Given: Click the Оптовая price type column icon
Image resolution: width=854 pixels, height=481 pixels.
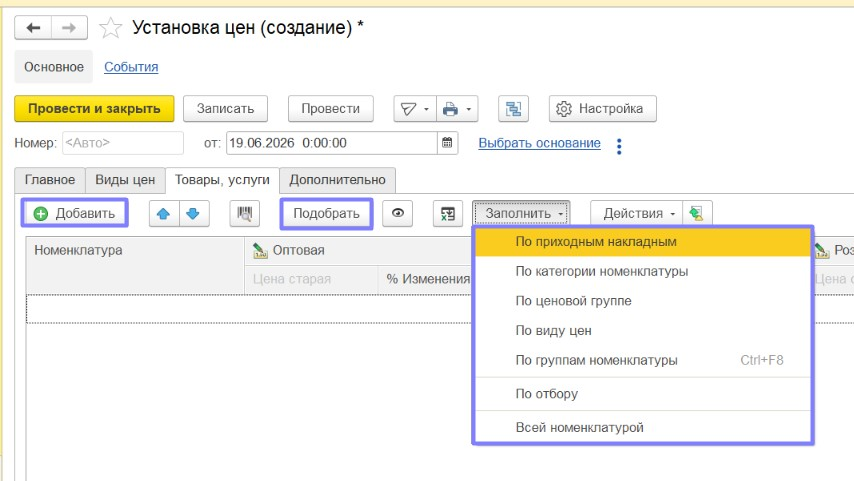Looking at the screenshot, I should (x=260, y=251).
